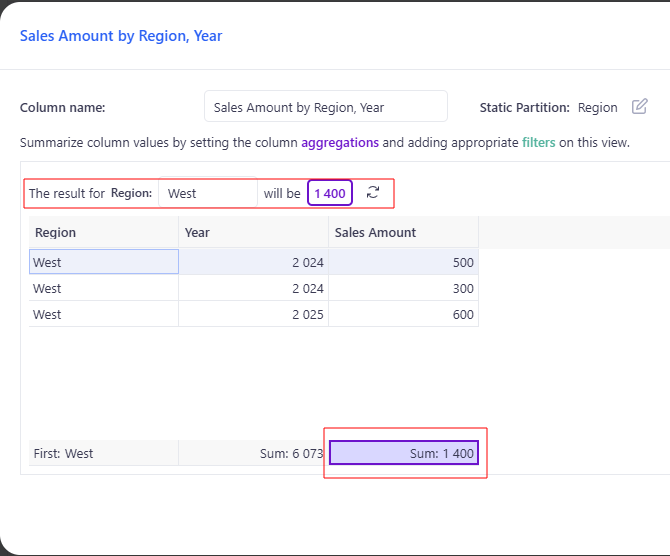
Task: Open the Sum: 1 400 footer aggregation
Action: coord(404,453)
